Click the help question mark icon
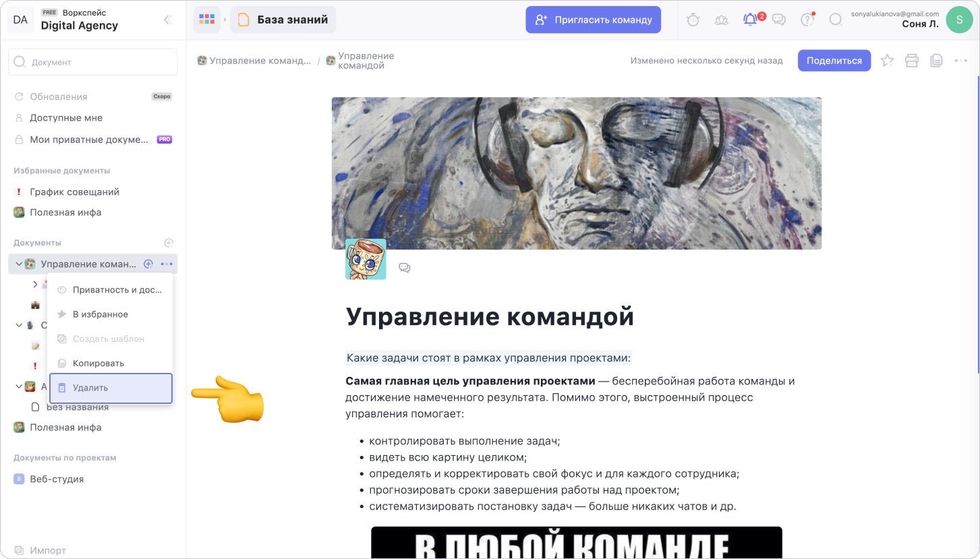Viewport: 980px width, 559px height. point(807,20)
